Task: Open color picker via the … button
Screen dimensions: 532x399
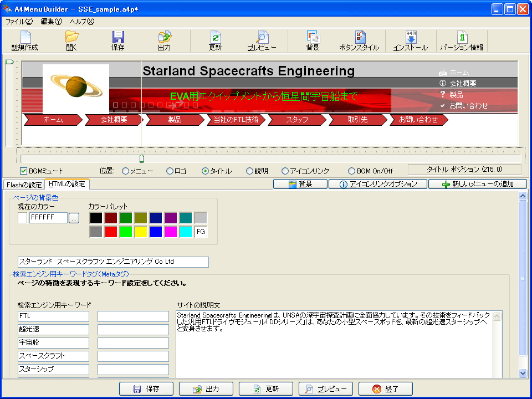Action: coord(74,218)
